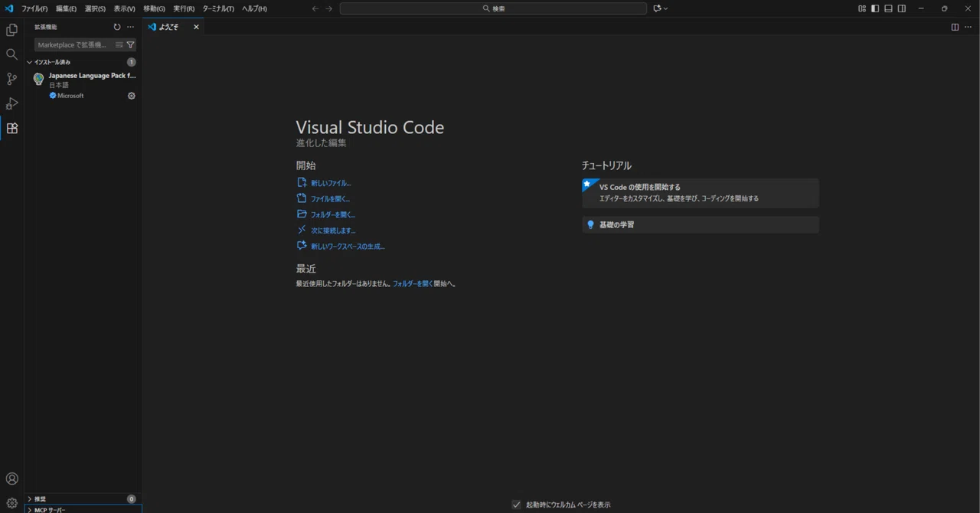Open extensions panel more actions menu
Screen dimensions: 980x513
click(130, 27)
